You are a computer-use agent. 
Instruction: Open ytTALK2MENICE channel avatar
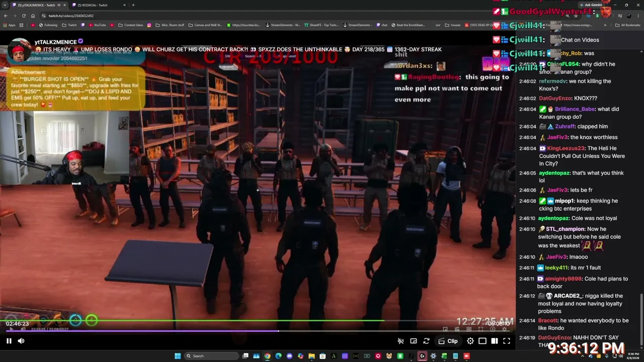(x=20, y=50)
